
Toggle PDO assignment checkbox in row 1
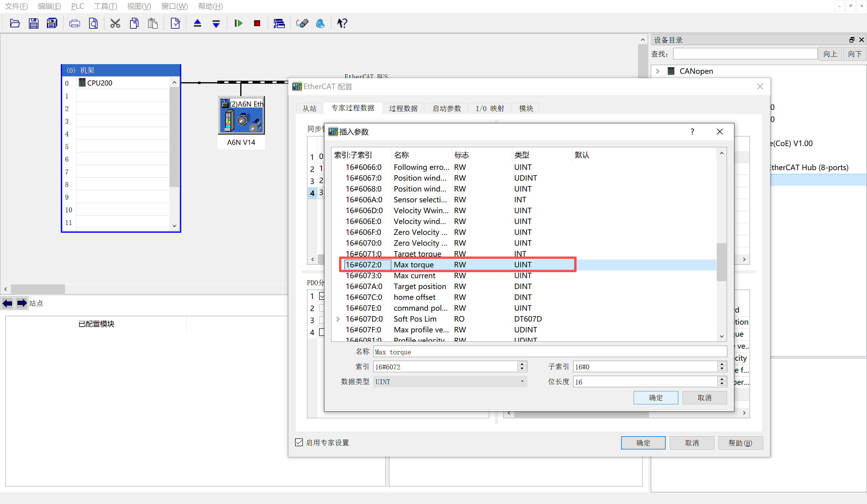pyautogui.click(x=322, y=296)
